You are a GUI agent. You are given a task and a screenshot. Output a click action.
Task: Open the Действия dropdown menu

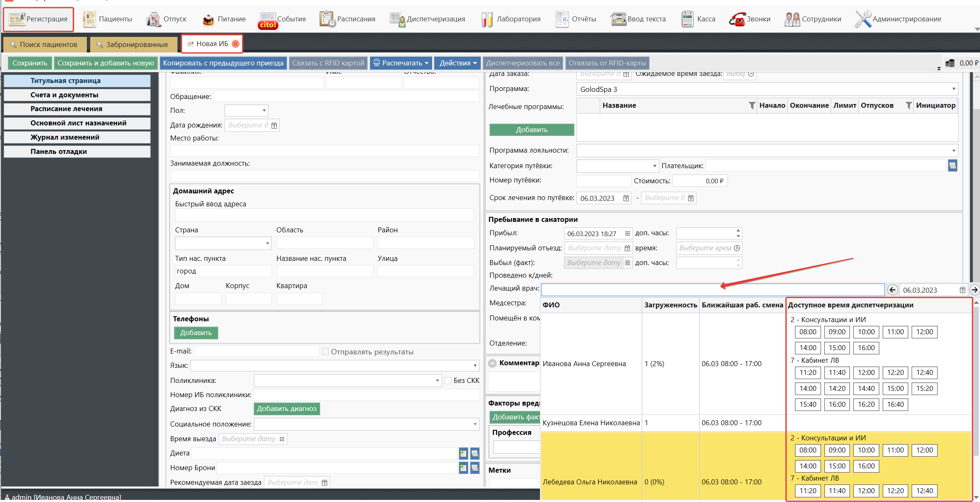(458, 63)
